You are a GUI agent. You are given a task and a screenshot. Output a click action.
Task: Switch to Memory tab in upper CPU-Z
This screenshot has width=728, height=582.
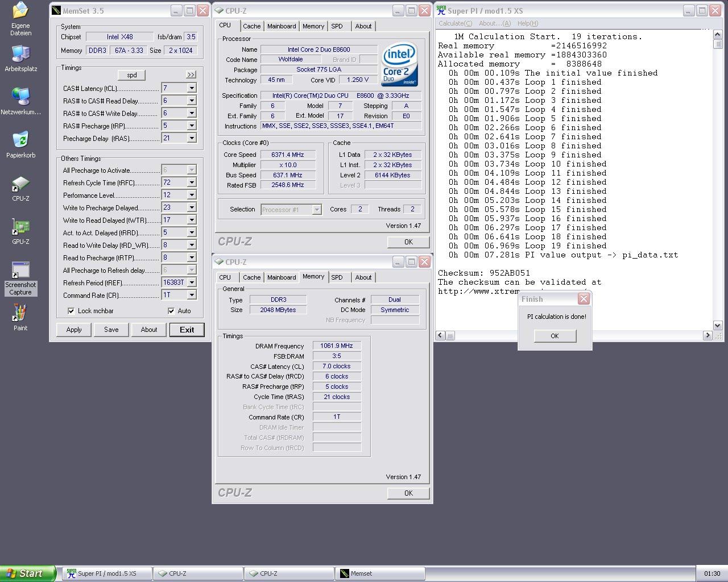tap(313, 26)
